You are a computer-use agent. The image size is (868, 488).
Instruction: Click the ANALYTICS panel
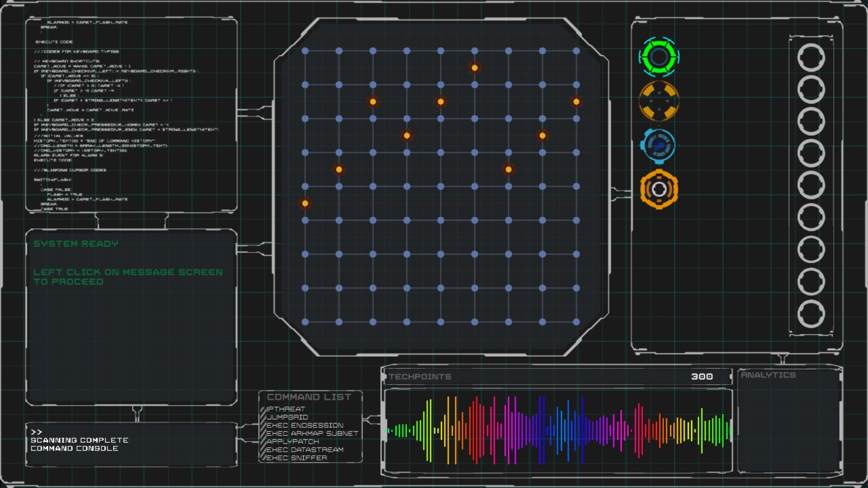(x=789, y=421)
